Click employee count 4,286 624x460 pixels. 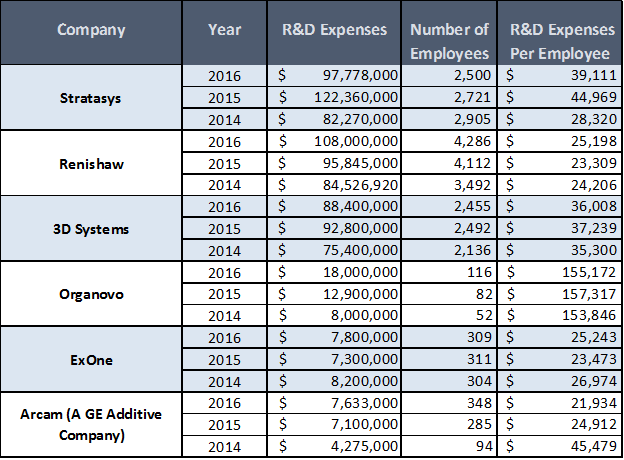point(449,141)
